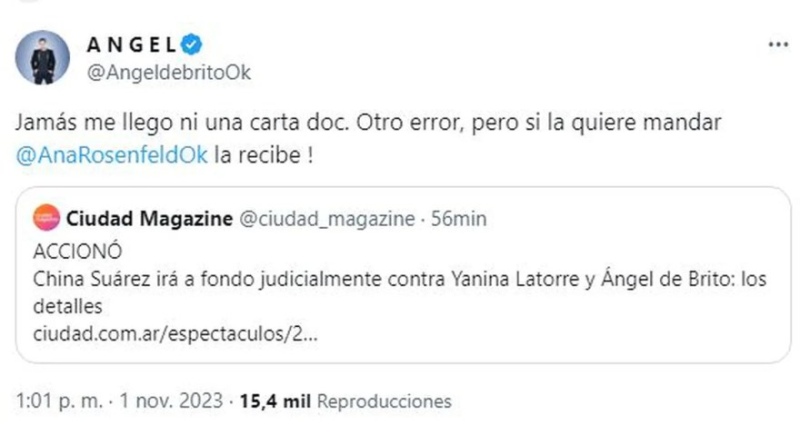Open the tweet's more options menu

click(776, 45)
